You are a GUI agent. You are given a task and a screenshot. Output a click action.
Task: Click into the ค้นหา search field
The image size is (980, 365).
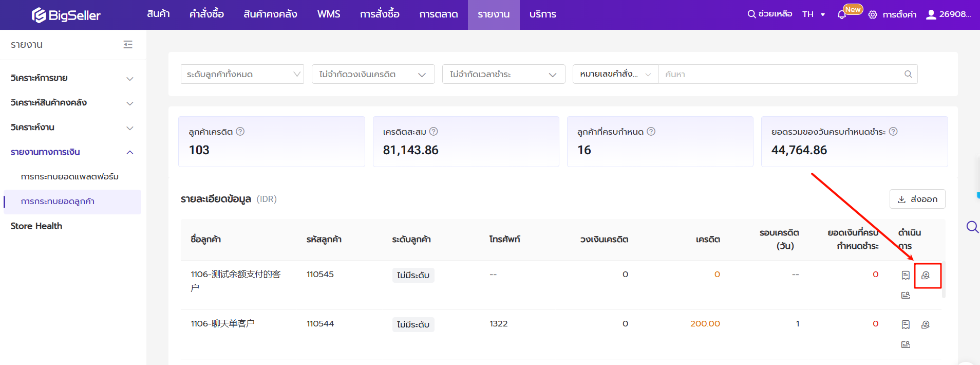pos(781,74)
